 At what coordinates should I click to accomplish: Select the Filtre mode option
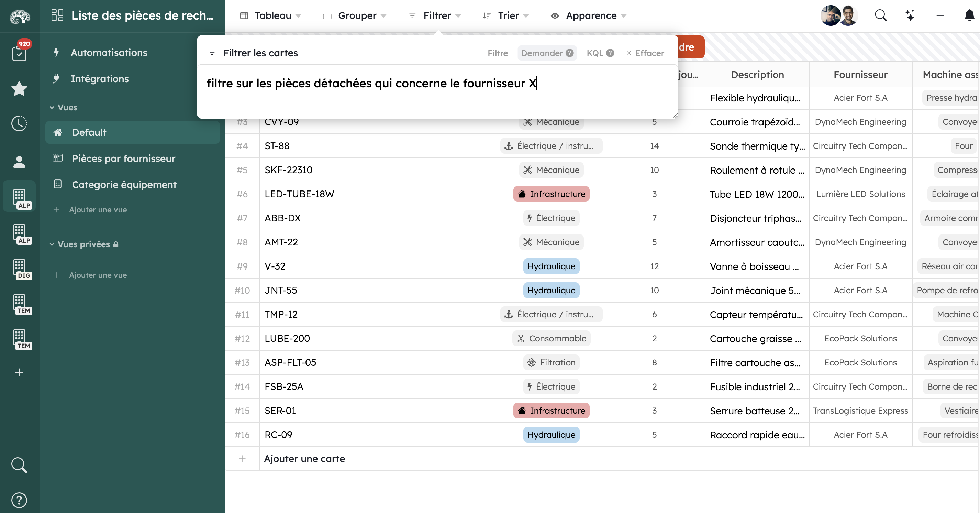pos(497,53)
